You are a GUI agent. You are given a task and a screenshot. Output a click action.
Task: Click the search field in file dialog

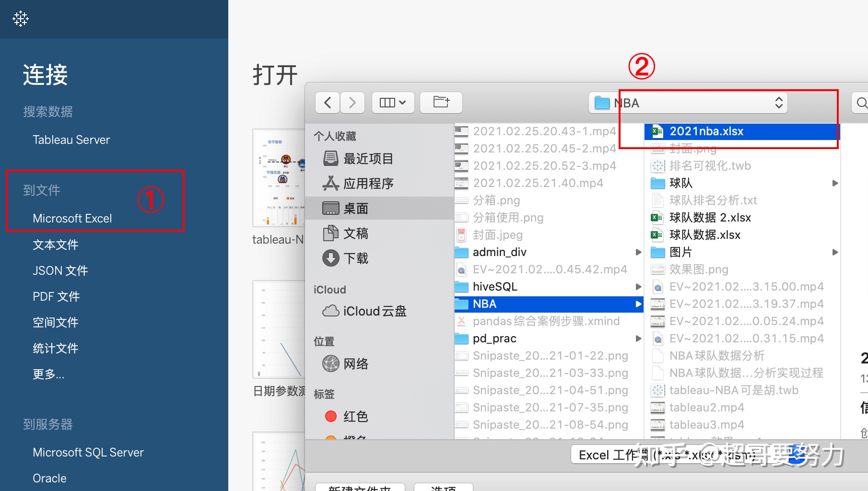861,103
